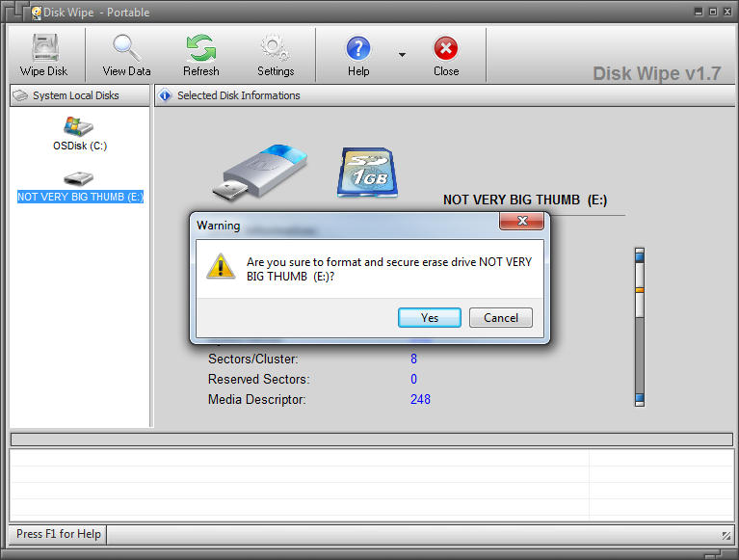Close the Warning dialog with X
This screenshot has width=739, height=560.
tap(521, 221)
